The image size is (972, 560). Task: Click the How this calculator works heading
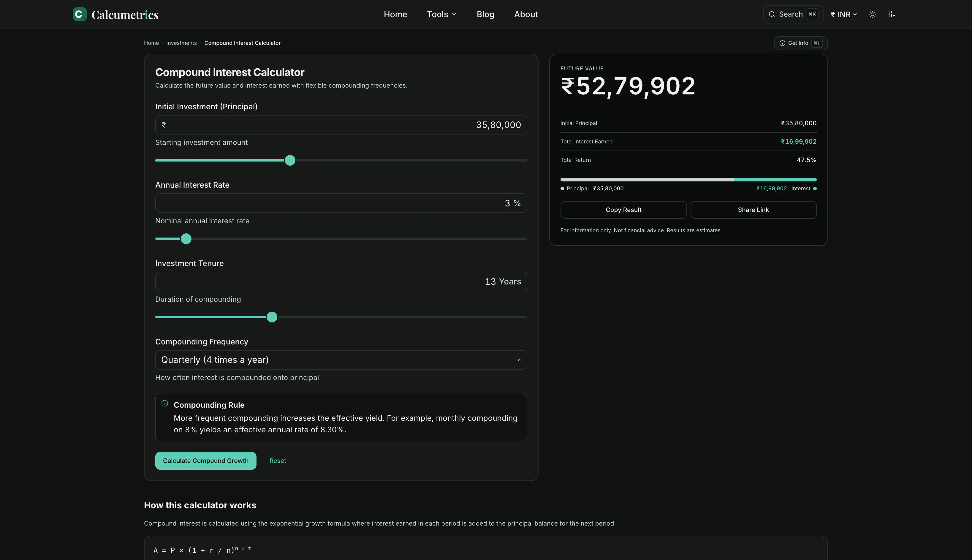click(x=200, y=505)
